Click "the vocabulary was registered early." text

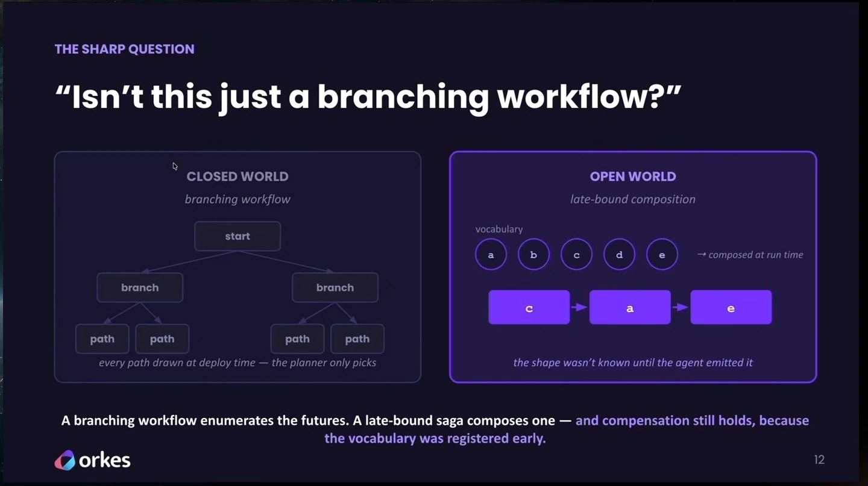click(435, 438)
